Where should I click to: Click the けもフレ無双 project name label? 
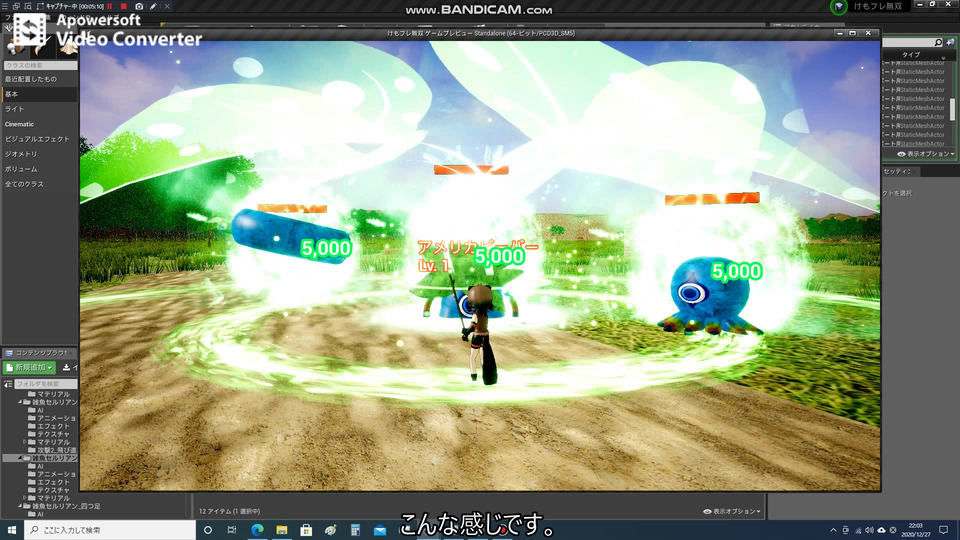[x=878, y=6]
